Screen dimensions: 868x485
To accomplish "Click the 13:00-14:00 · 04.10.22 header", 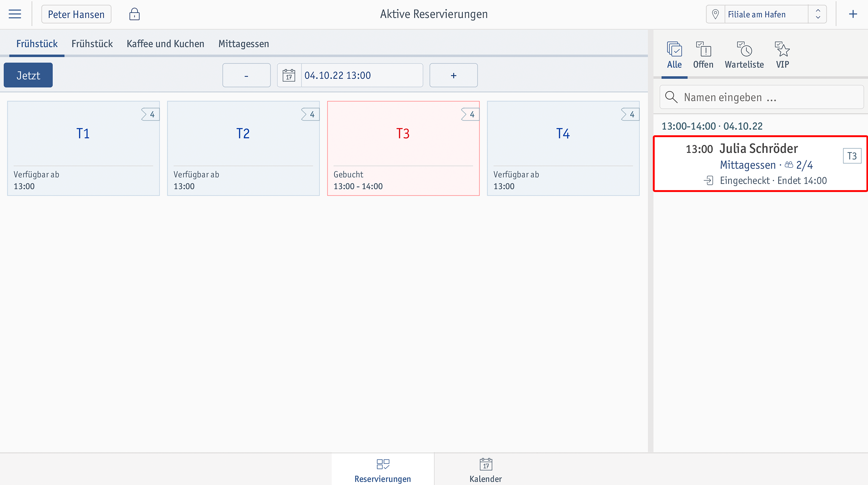I will (x=712, y=126).
